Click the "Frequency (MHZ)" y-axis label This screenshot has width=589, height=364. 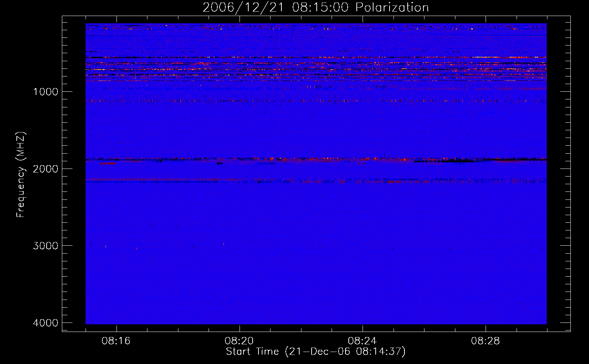(21, 175)
